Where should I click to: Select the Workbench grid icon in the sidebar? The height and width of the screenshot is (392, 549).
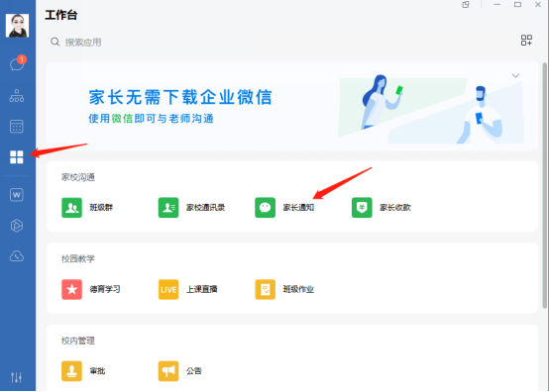tap(17, 157)
